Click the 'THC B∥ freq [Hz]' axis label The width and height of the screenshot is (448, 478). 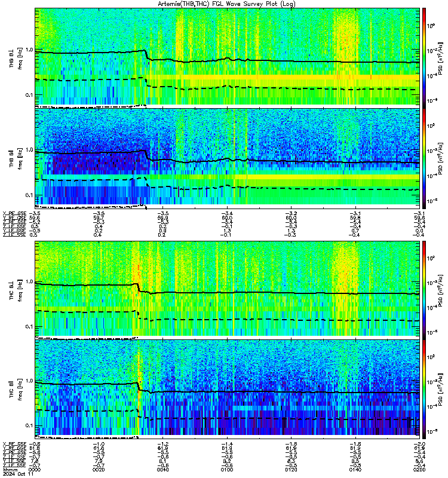[16, 390]
